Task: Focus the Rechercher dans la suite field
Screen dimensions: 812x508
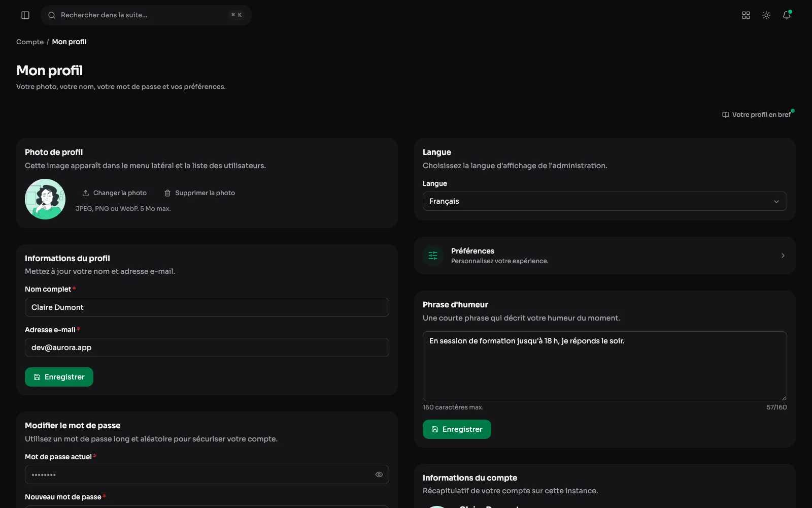Action: 146,15
